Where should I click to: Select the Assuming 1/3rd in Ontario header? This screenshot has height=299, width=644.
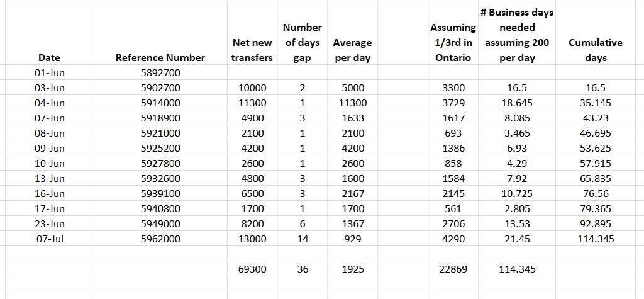click(x=453, y=43)
